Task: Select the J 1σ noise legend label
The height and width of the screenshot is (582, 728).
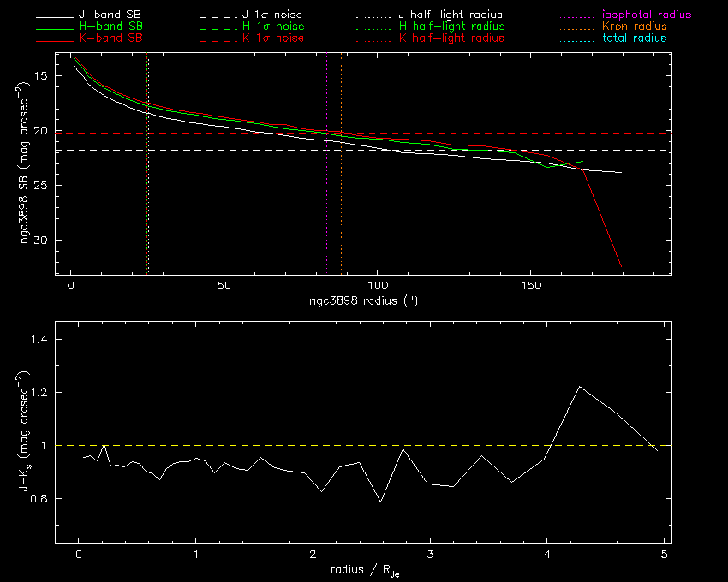Action: pos(274,15)
